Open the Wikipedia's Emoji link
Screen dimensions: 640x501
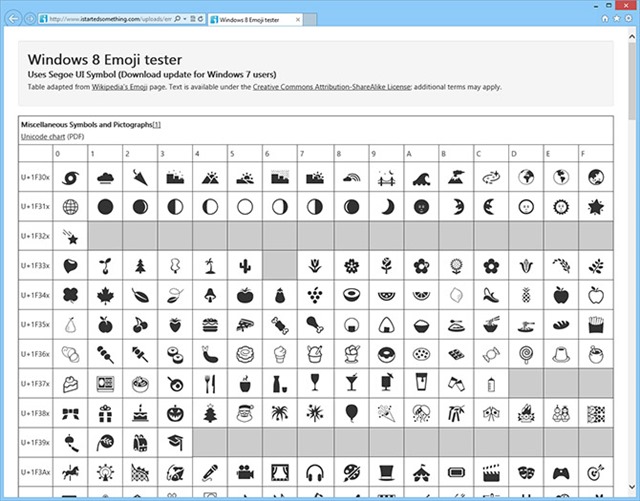[x=120, y=87]
